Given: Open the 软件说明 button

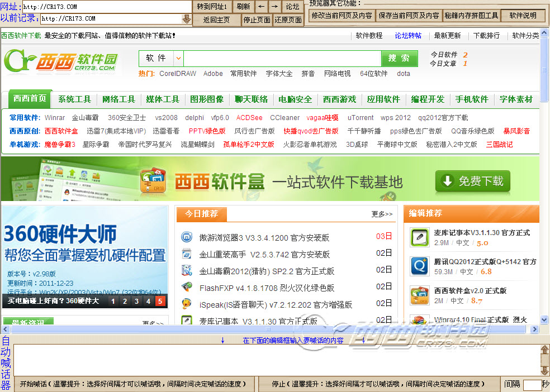Looking at the screenshot, I should pyautogui.click(x=523, y=16).
